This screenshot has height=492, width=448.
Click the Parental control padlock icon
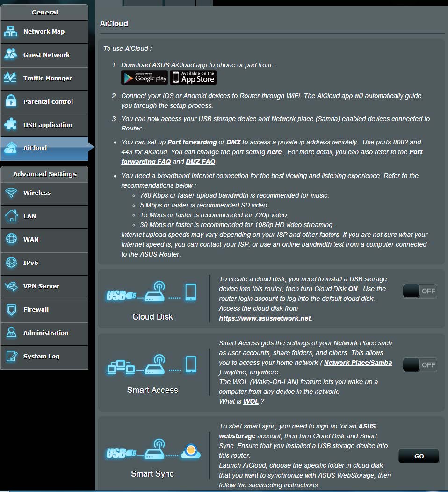pyautogui.click(x=11, y=101)
